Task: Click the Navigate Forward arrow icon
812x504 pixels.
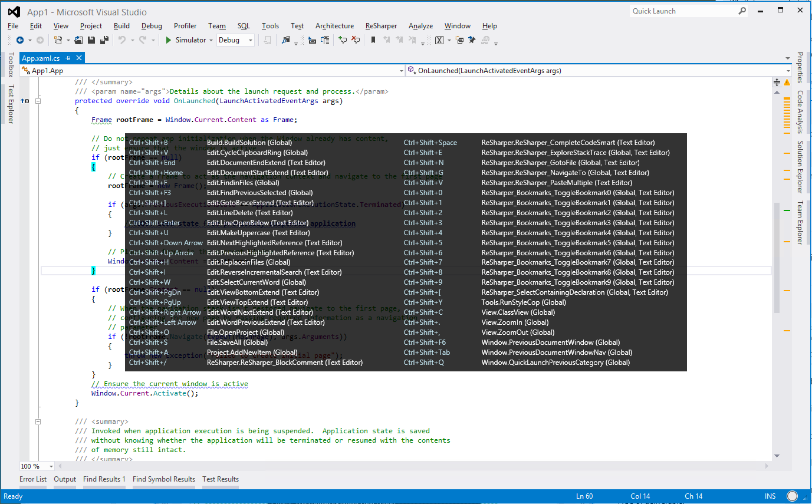Action: (40, 40)
